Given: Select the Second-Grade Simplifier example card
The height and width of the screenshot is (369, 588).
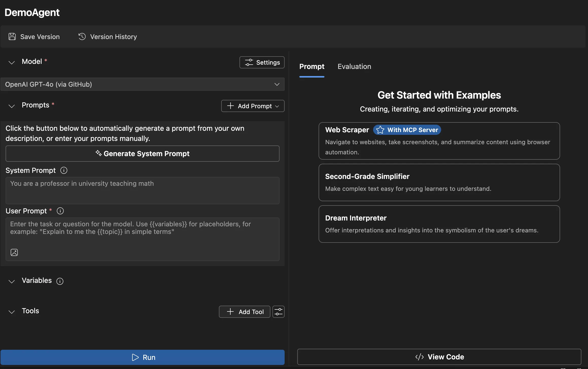Looking at the screenshot, I should pyautogui.click(x=439, y=182).
